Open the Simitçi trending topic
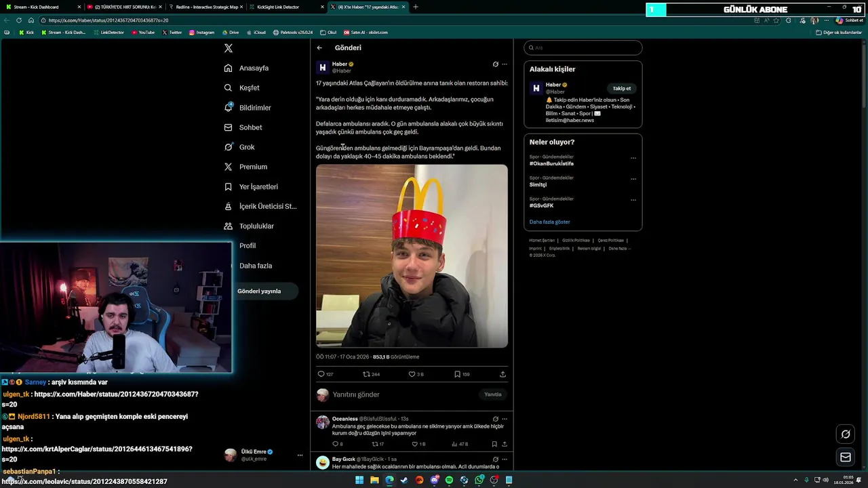 pyautogui.click(x=538, y=184)
